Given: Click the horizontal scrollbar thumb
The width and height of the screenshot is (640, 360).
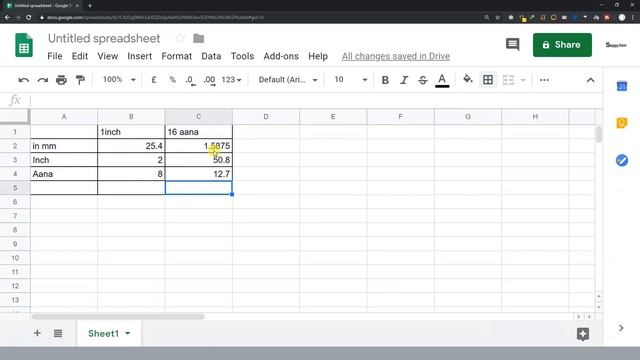Looking at the screenshot, I should 118,316.
